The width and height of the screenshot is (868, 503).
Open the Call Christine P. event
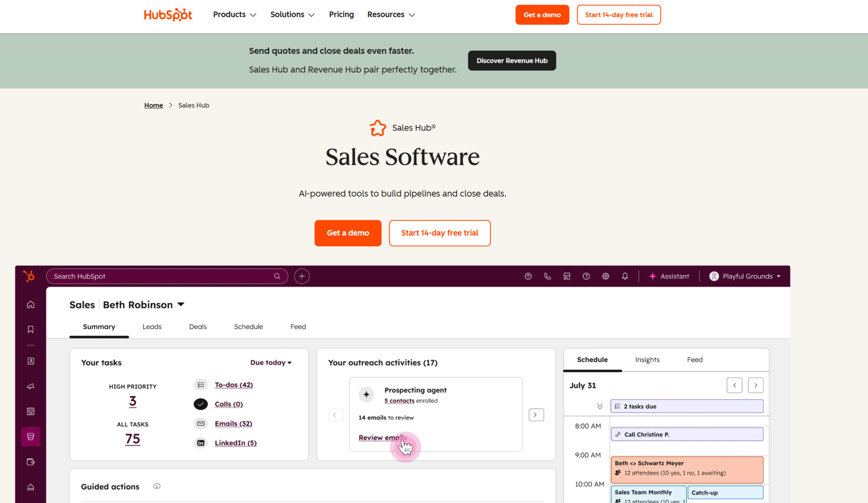point(687,434)
